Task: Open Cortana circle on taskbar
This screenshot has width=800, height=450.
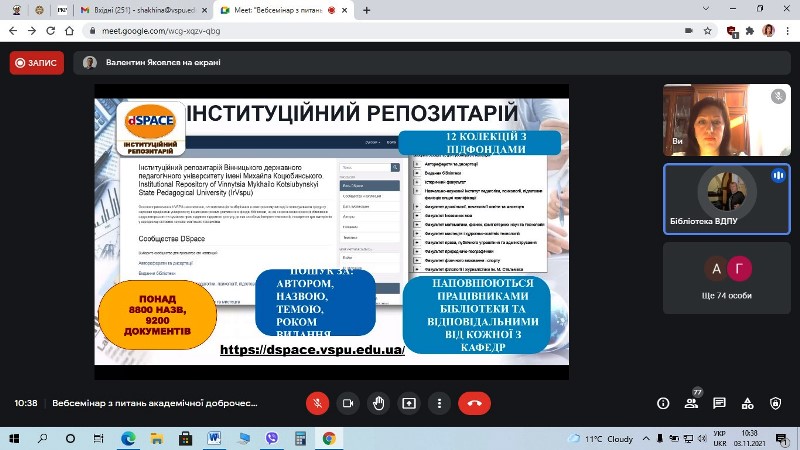Action: [70, 438]
